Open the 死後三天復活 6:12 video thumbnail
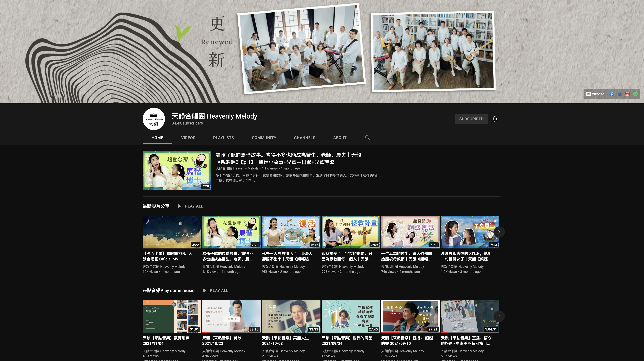644x361 pixels. tap(291, 232)
